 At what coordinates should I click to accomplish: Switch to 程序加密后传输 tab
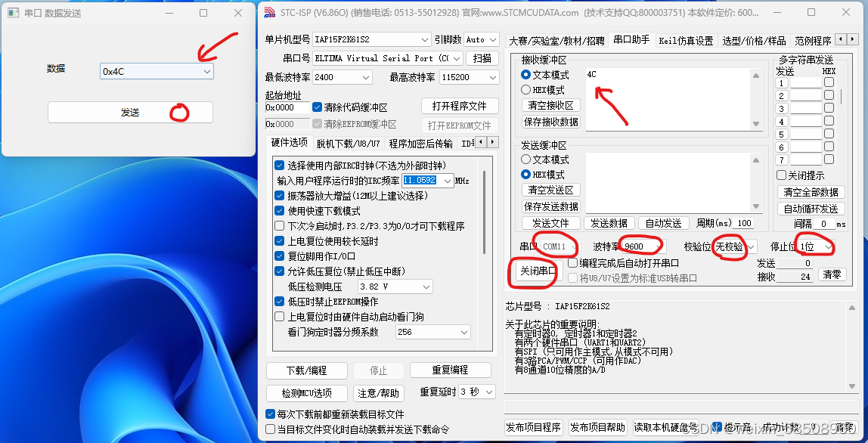point(420,144)
